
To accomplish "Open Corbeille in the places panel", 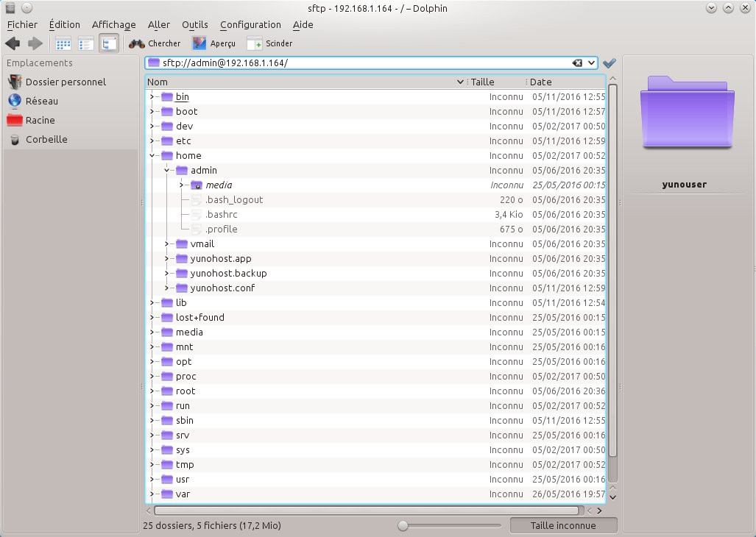I will click(x=46, y=139).
